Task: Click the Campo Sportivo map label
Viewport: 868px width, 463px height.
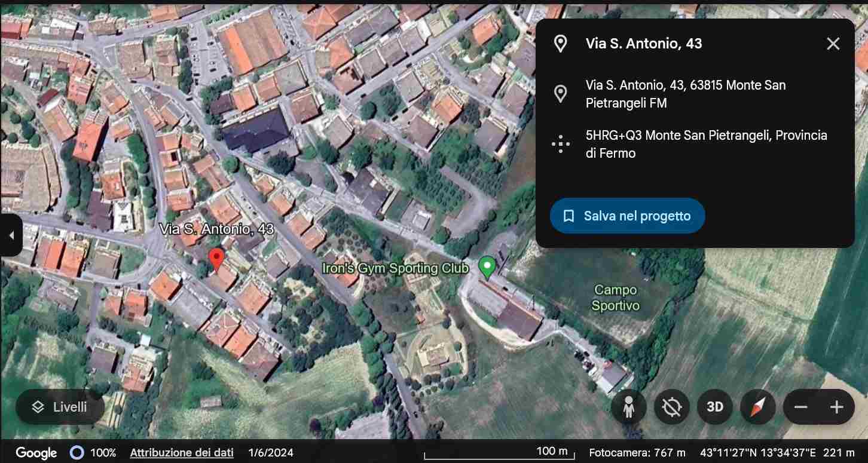Action: pyautogui.click(x=615, y=298)
